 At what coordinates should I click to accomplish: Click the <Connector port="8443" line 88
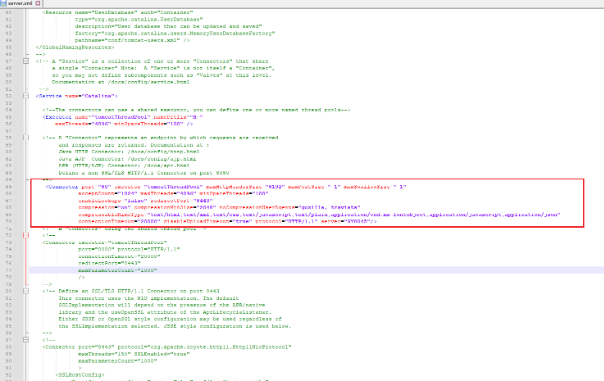167,347
